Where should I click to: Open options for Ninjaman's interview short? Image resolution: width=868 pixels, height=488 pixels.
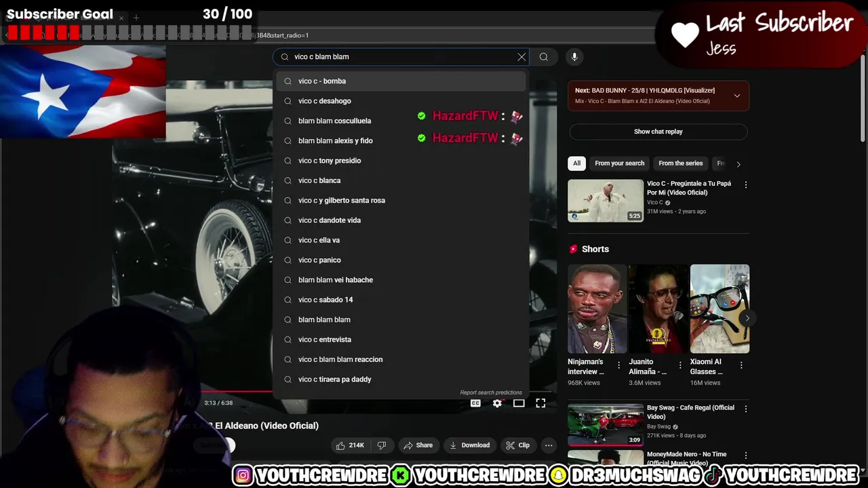point(618,365)
